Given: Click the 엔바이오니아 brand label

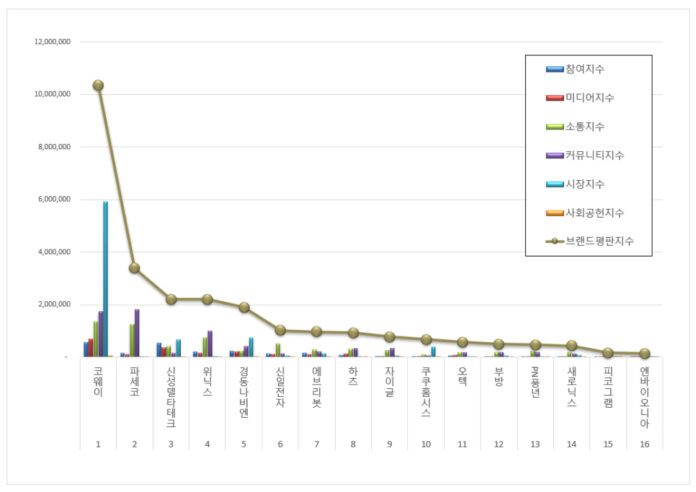Looking at the screenshot, I should [645, 397].
